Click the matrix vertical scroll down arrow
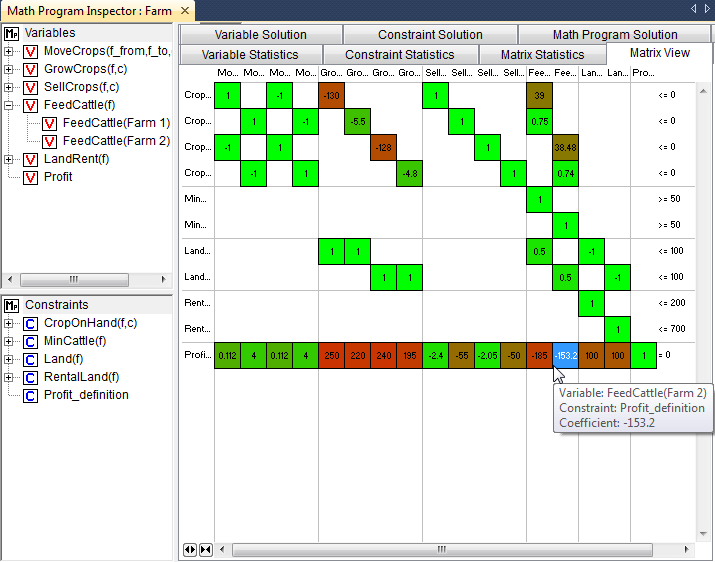715x562 pixels. 704,534
